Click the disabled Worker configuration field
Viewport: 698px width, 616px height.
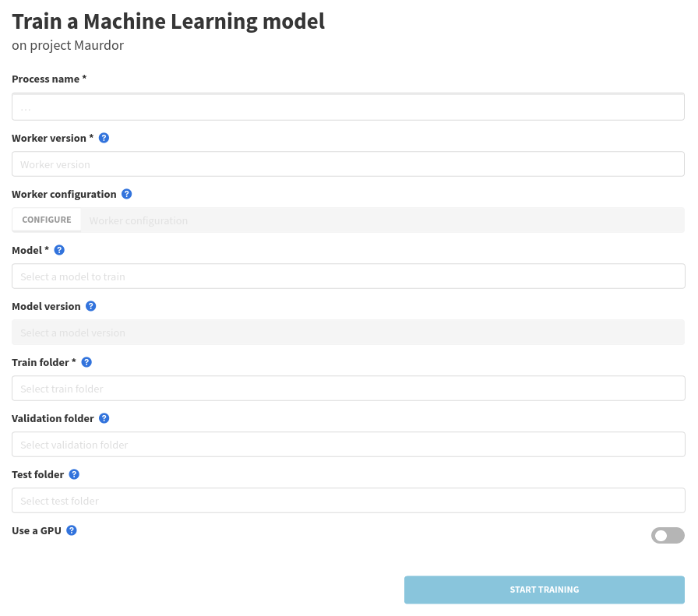click(x=382, y=220)
